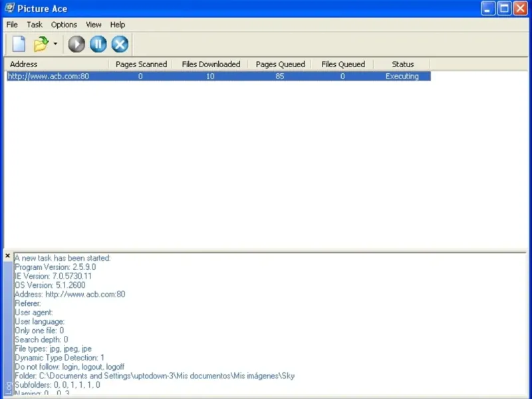Open the View menu
This screenshot has width=532, height=399.
(x=93, y=25)
